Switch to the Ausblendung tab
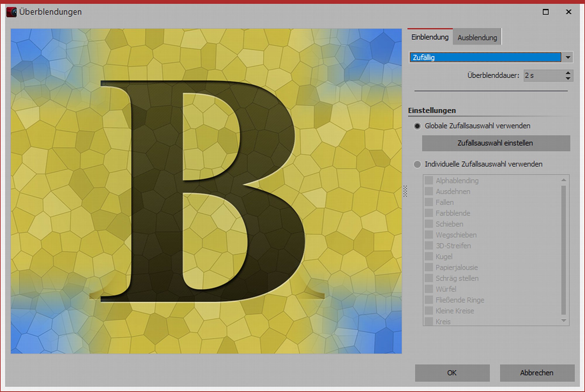The width and height of the screenshot is (585, 392). pos(477,37)
